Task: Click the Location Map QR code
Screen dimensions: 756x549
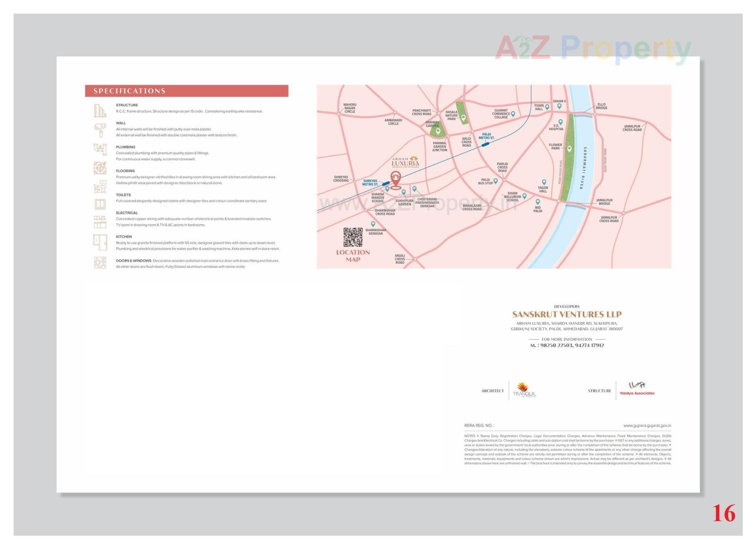Action: [x=352, y=237]
